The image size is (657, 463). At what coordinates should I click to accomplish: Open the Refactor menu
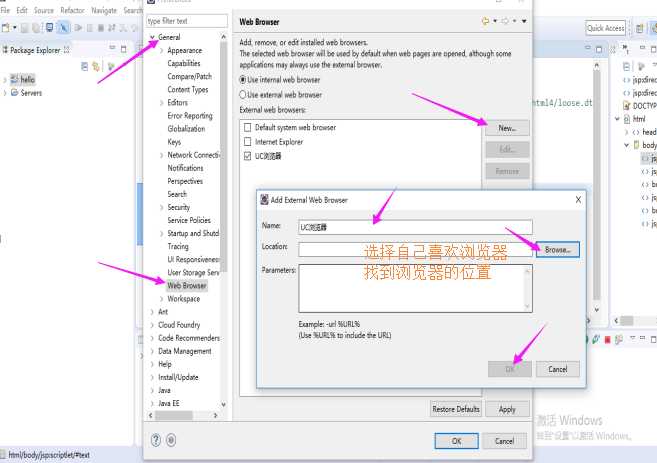tap(72, 10)
